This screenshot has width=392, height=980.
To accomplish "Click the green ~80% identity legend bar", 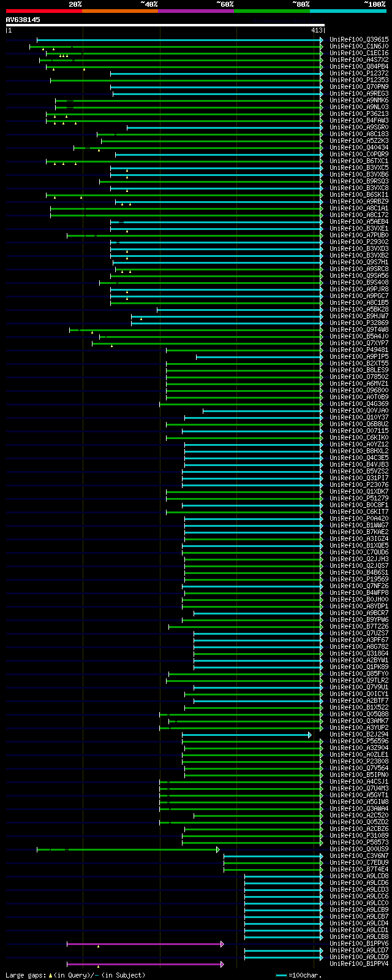I will pos(271,10).
